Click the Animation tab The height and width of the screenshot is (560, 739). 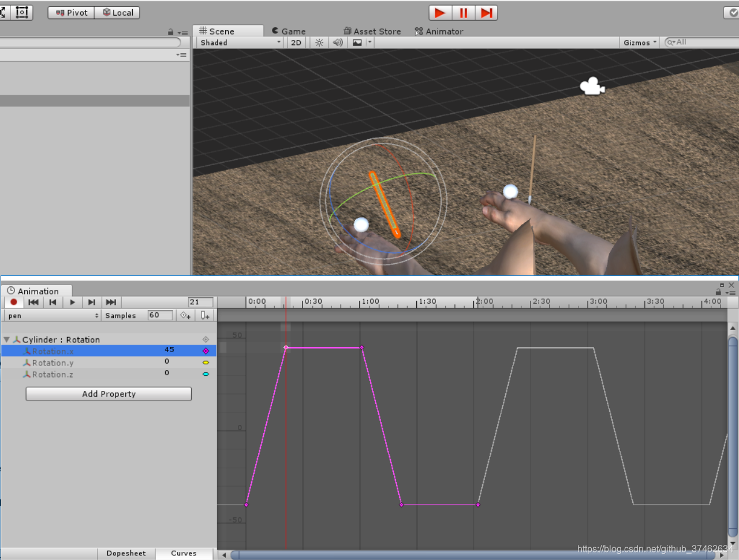click(37, 291)
